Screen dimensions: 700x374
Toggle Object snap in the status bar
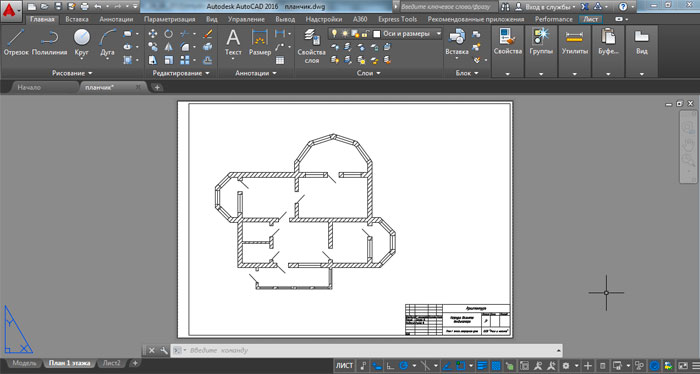tap(460, 366)
